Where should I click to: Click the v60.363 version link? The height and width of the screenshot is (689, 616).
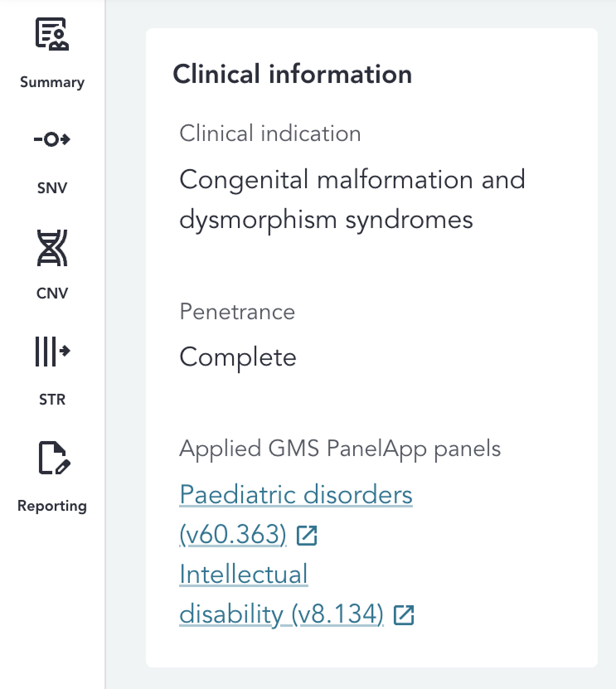tap(232, 536)
